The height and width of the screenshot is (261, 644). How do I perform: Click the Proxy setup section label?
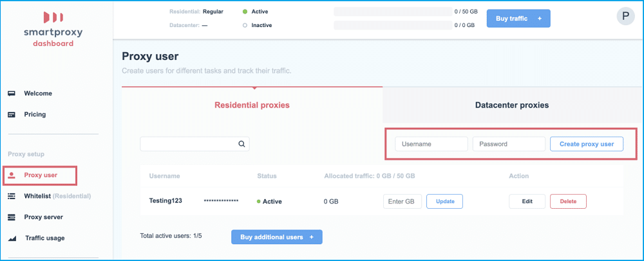26,154
